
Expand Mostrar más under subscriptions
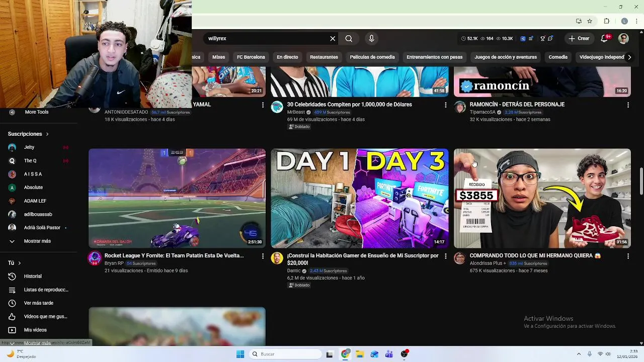pyautogui.click(x=38, y=241)
